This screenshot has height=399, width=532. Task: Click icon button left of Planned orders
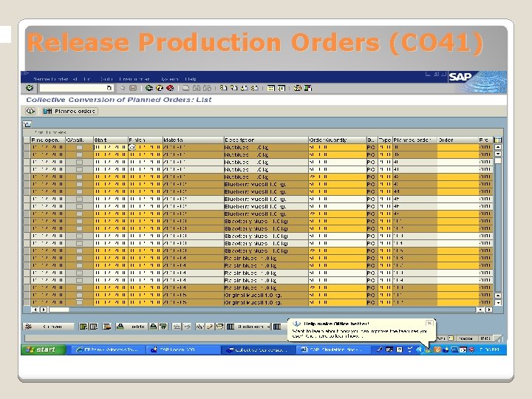click(30, 111)
